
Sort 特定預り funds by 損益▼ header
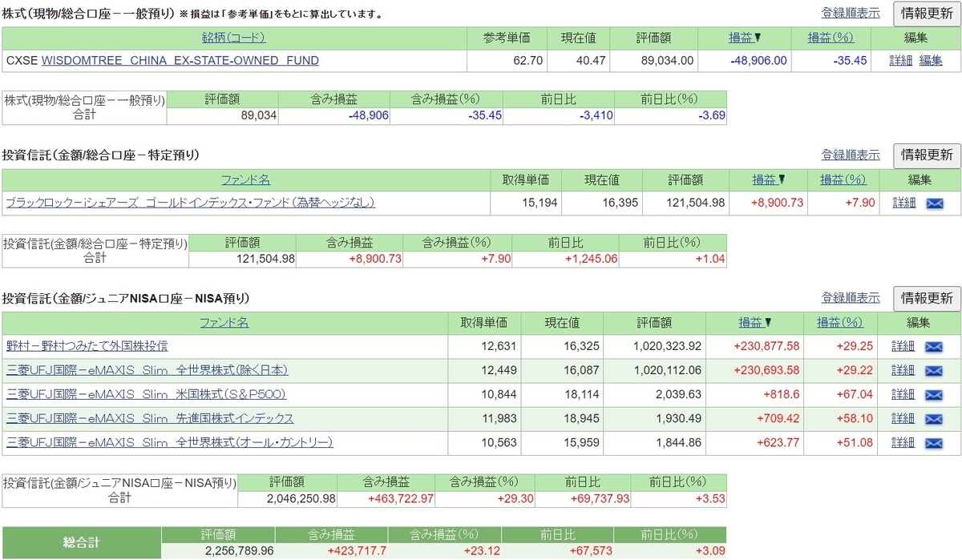[769, 180]
